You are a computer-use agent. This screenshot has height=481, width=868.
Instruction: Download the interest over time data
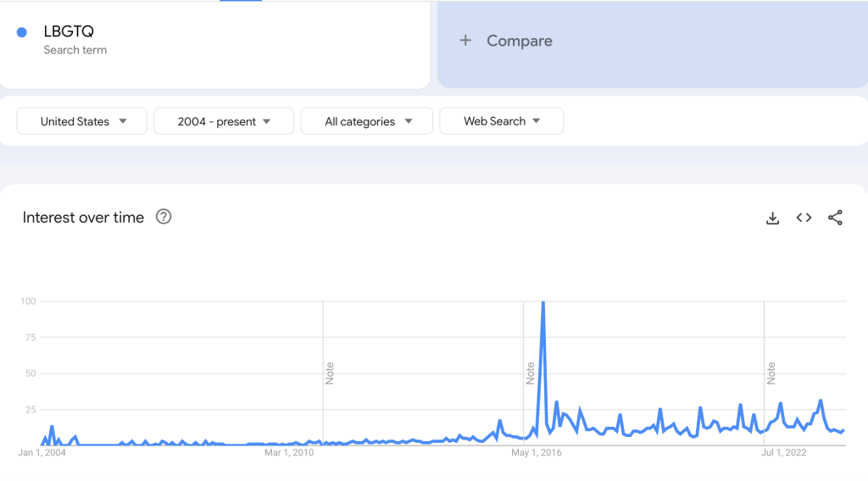pyautogui.click(x=772, y=218)
